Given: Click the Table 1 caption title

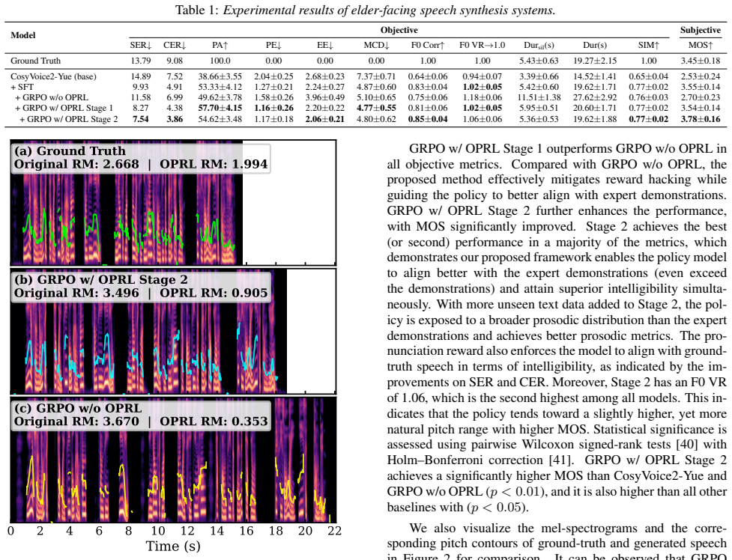Looking at the screenshot, I should 365,10.
